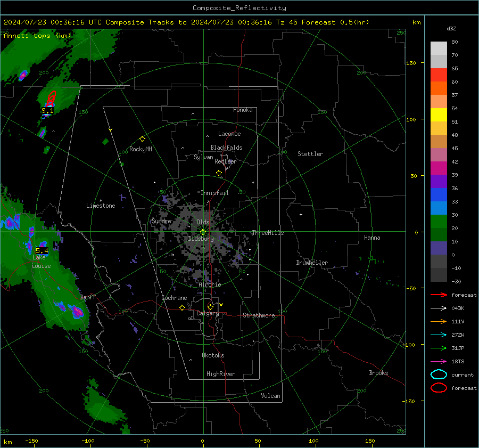
Task: Click the UTC Composite Tracks timestamp header
Action: click(186, 22)
